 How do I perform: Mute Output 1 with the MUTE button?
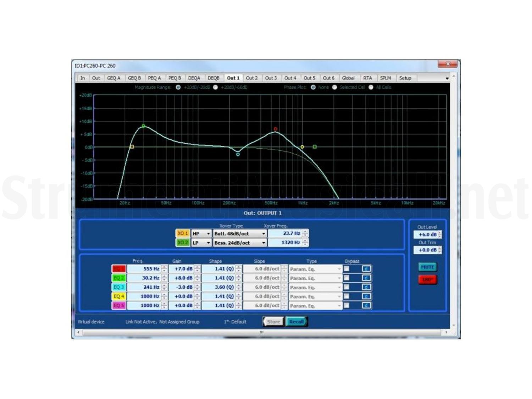point(427,267)
